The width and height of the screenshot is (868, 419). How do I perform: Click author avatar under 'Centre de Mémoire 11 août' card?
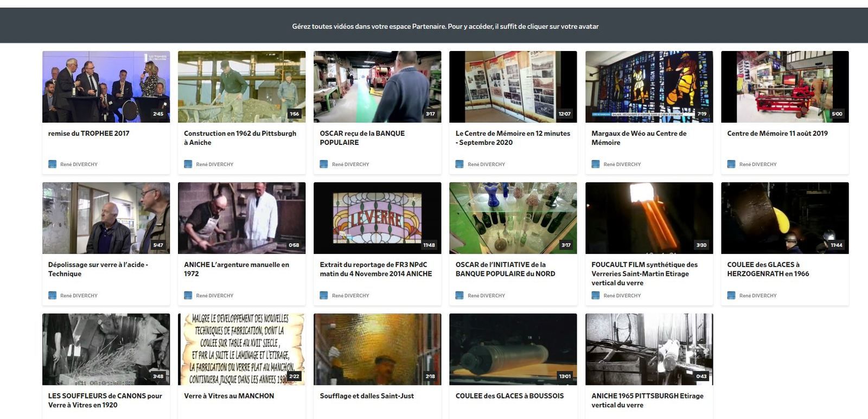point(731,164)
